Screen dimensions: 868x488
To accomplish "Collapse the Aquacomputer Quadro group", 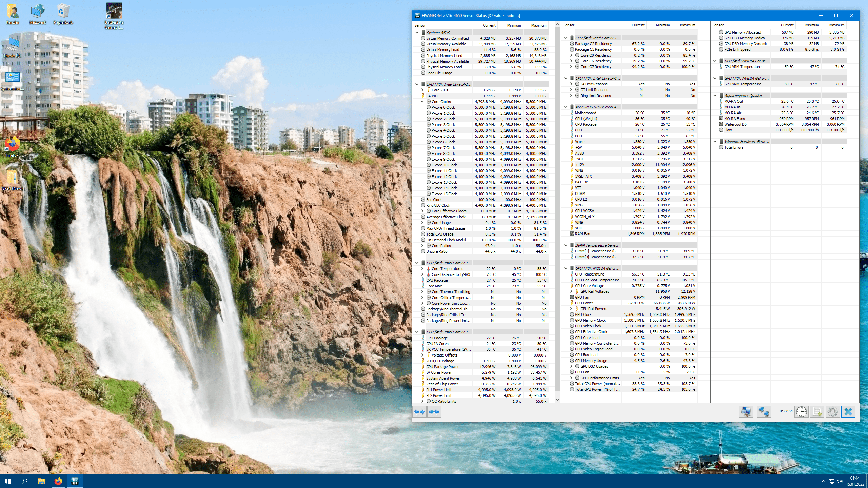I will click(x=715, y=96).
